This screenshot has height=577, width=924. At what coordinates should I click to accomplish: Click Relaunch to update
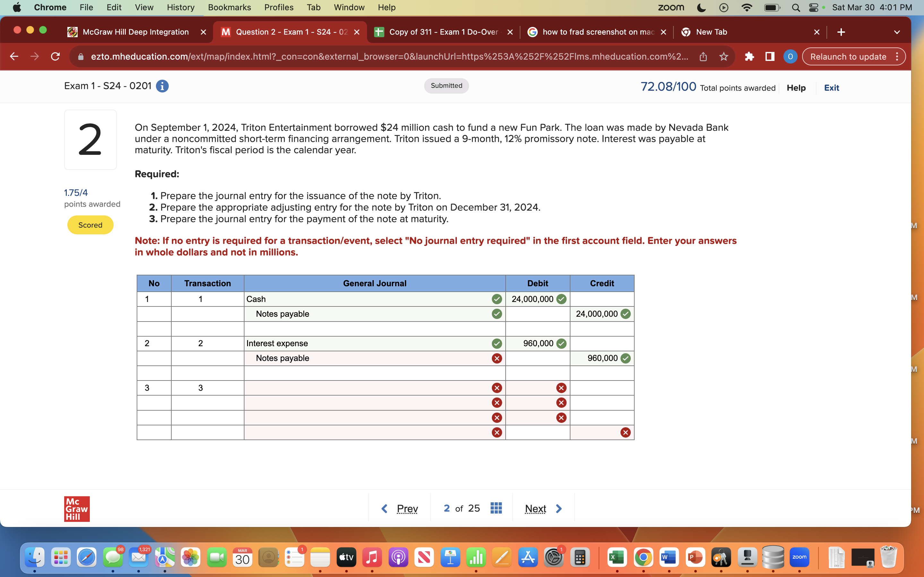pyautogui.click(x=848, y=56)
